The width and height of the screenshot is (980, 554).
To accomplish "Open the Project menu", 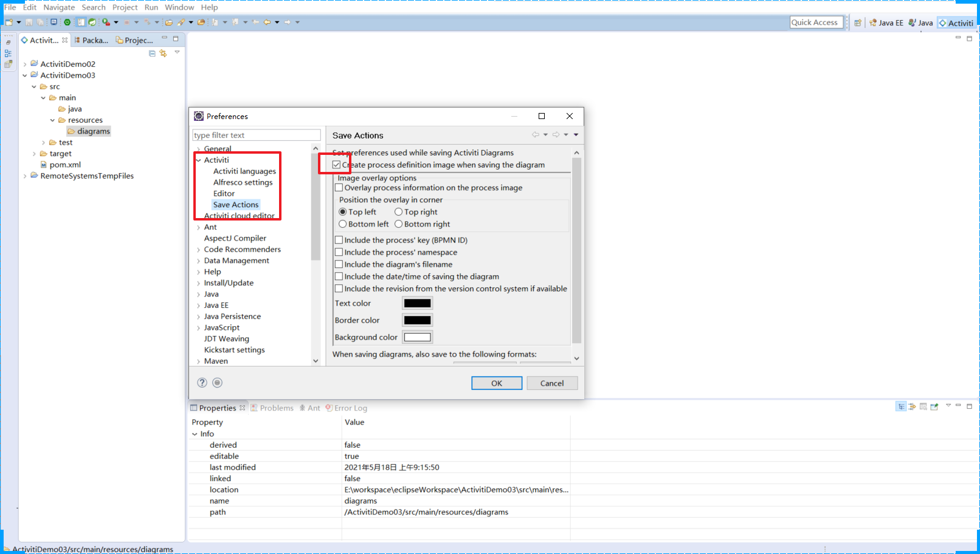I will pos(125,7).
